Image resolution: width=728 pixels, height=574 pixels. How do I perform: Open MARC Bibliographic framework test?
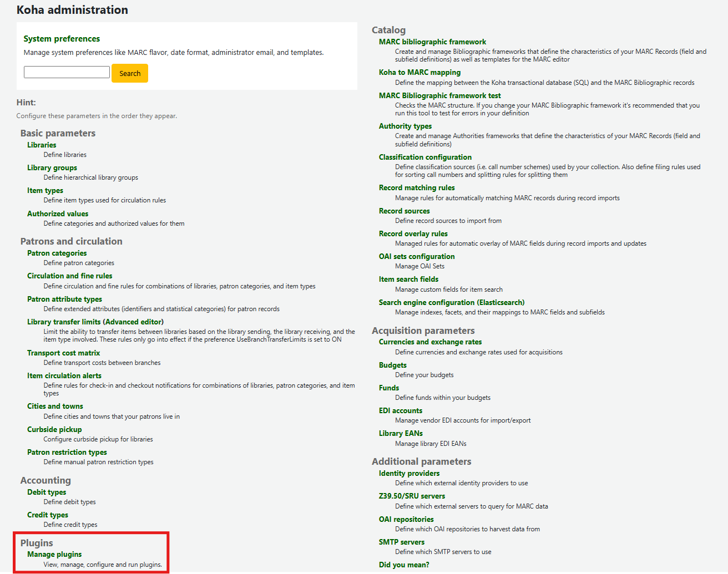pos(439,96)
